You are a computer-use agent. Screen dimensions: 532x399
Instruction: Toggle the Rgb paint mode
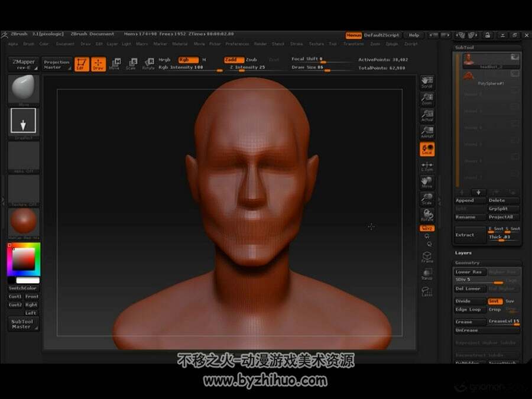tap(189, 60)
